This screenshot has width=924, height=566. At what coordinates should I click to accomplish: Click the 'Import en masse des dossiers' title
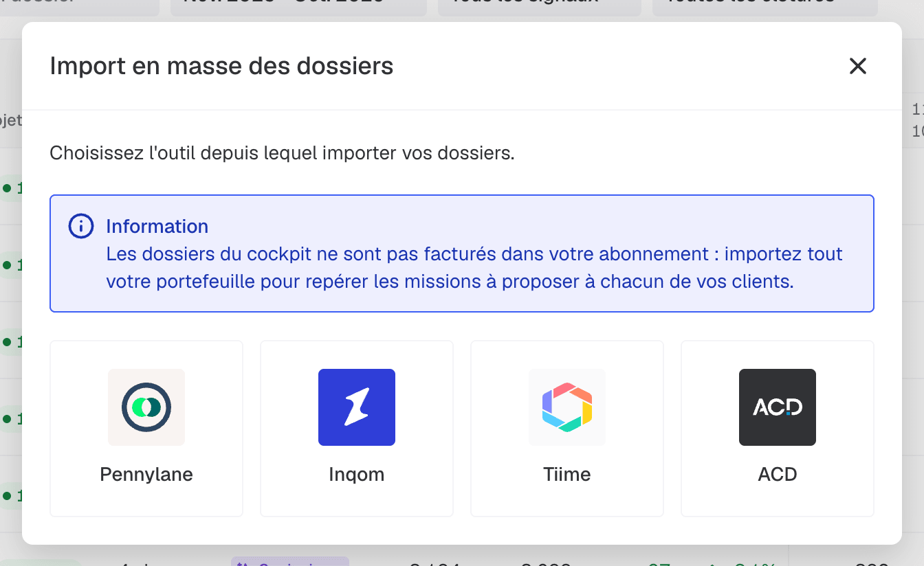click(x=221, y=66)
